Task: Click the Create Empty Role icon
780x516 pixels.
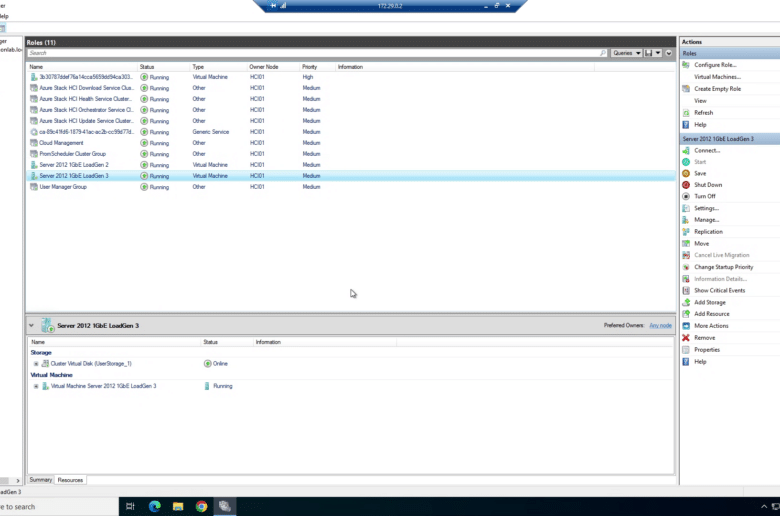Action: coord(686,89)
